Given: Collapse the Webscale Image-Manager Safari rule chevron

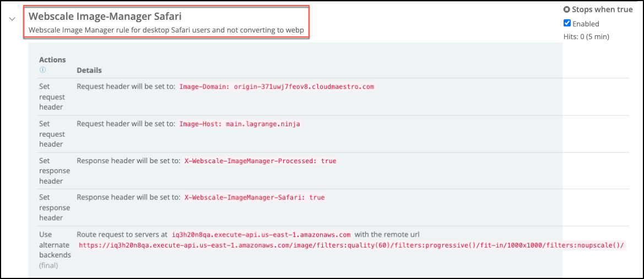Looking at the screenshot, I should (12, 19).
